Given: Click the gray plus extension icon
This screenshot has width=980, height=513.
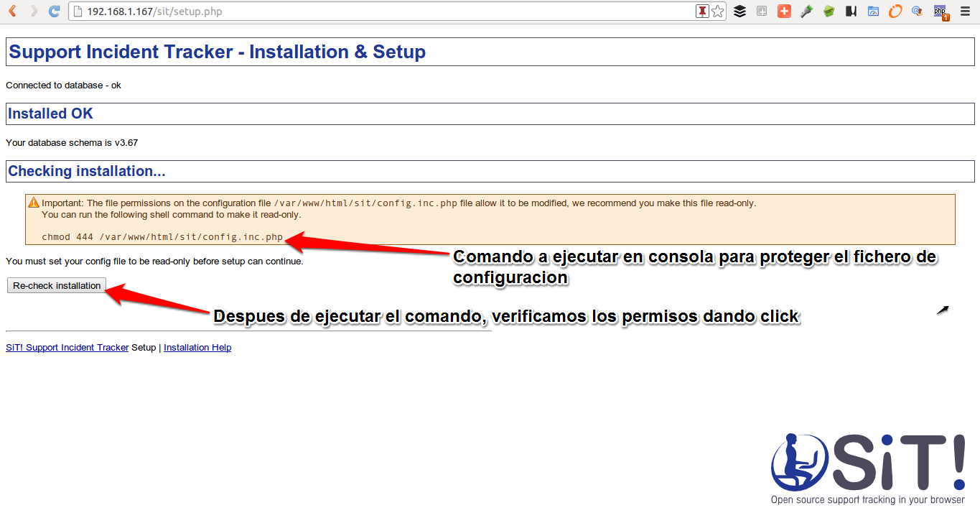Looking at the screenshot, I should pyautogui.click(x=761, y=11).
